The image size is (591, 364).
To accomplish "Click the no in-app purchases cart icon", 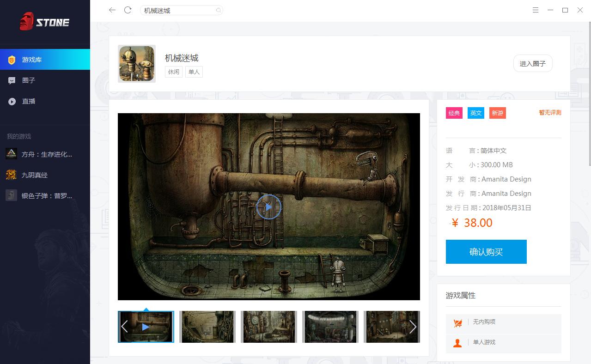I will [458, 323].
